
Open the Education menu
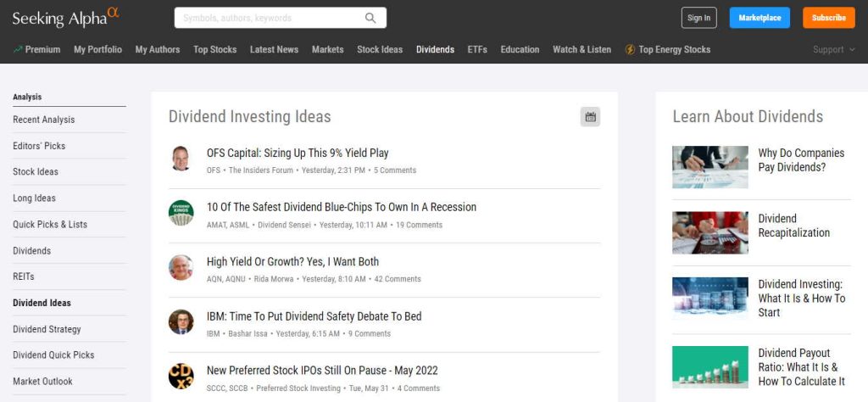[x=520, y=50]
